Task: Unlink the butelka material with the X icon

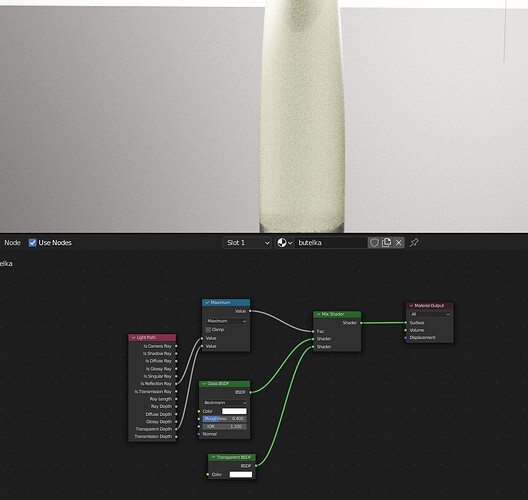Action: [399, 242]
